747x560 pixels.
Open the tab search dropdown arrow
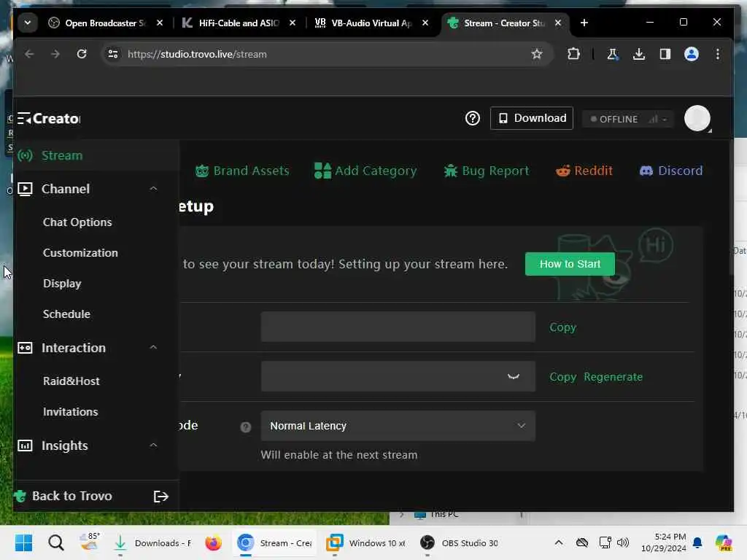[x=28, y=23]
